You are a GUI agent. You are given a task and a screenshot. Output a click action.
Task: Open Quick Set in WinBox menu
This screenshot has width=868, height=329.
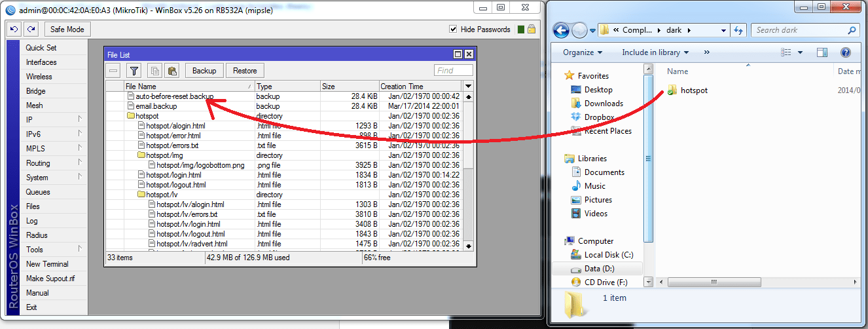click(x=41, y=48)
